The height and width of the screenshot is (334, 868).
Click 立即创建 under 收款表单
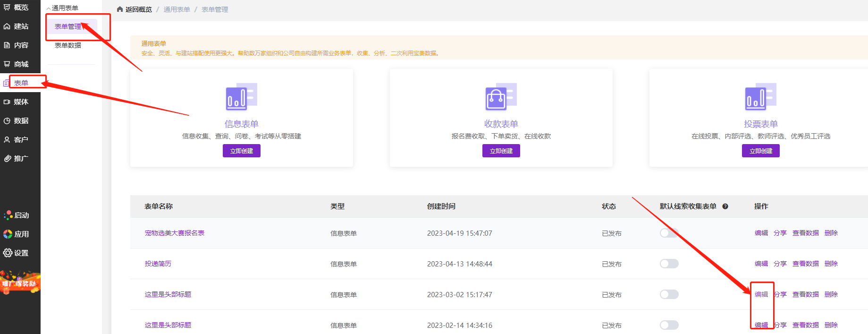(501, 151)
